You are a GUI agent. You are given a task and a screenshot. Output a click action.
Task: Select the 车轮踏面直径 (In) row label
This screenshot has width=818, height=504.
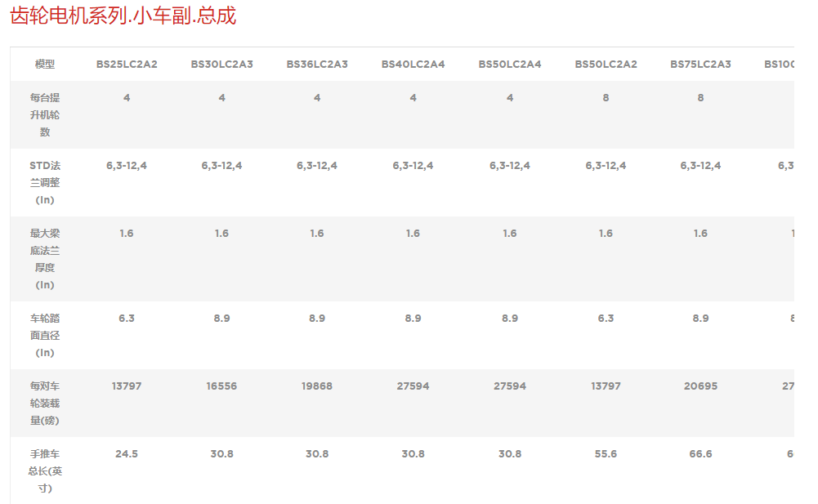(45, 335)
